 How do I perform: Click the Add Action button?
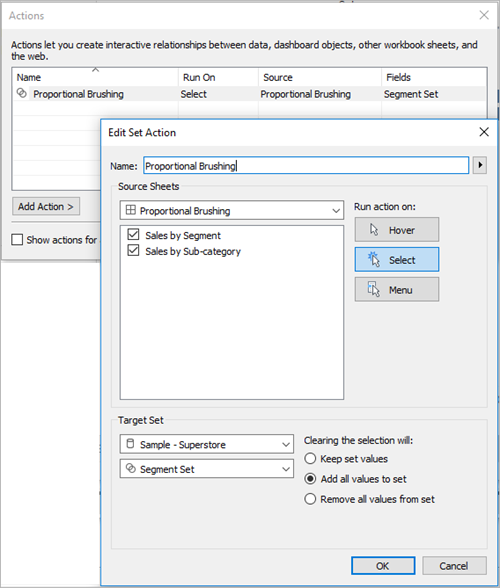pyautogui.click(x=46, y=206)
